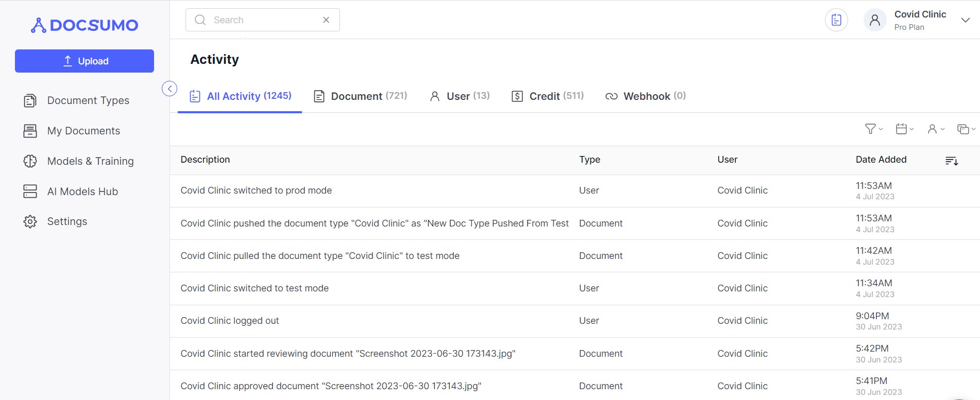Select row "pulled the document type" to test mode
The width and height of the screenshot is (980, 400).
[575, 256]
